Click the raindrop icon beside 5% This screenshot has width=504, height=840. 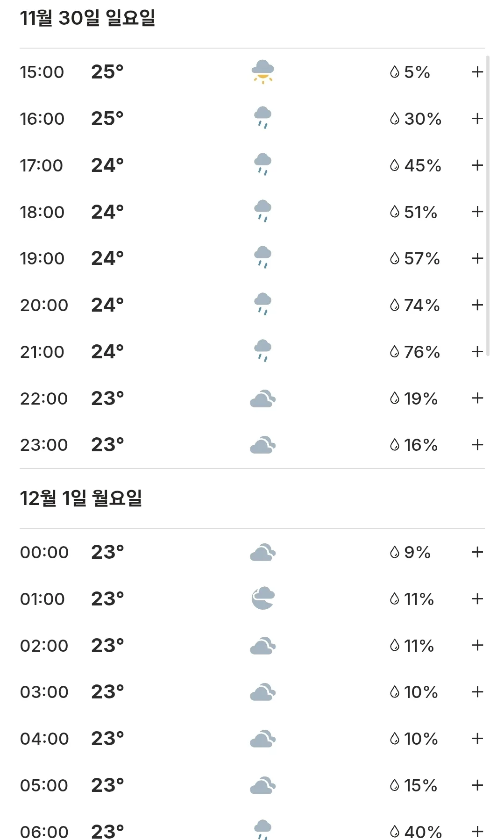tap(395, 72)
